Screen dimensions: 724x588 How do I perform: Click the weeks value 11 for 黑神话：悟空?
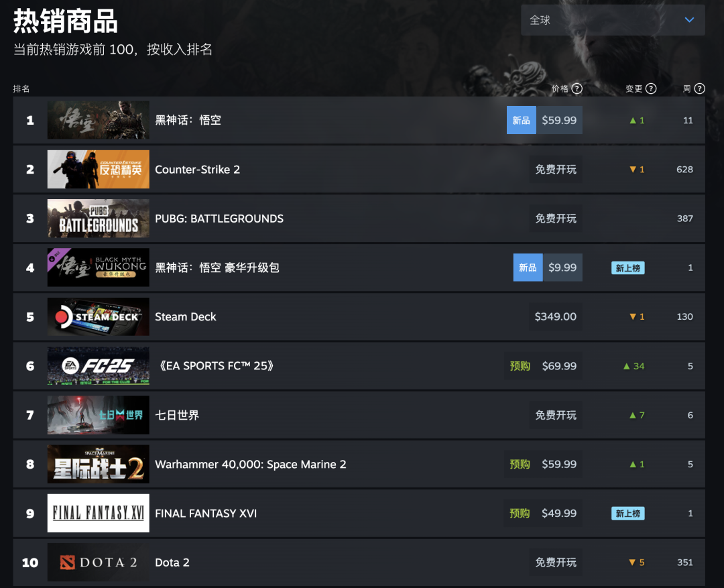point(688,121)
